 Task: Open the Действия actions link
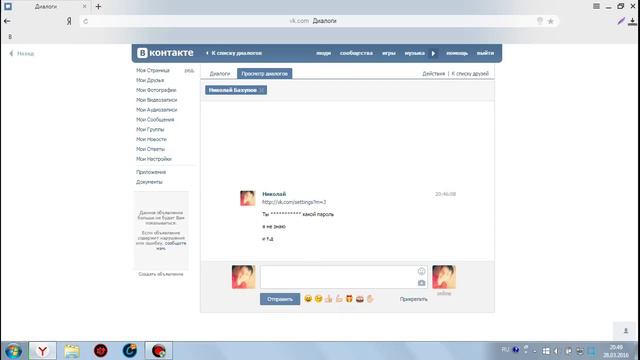coord(433,73)
